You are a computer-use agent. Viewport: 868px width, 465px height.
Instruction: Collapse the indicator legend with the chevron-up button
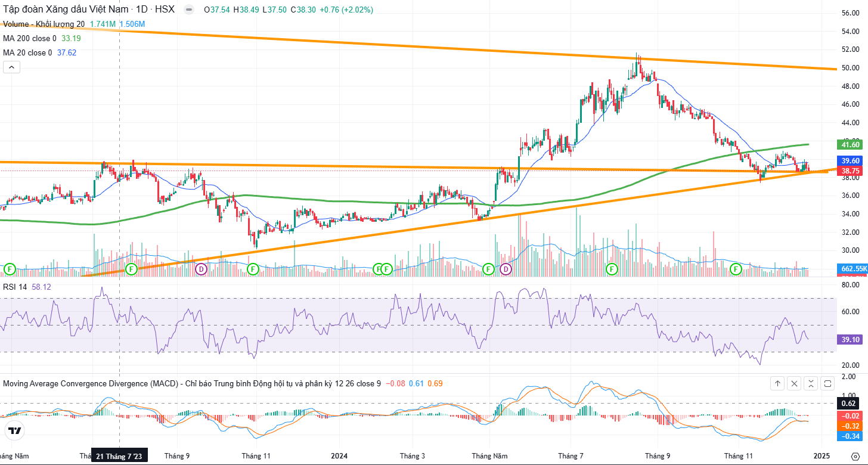point(11,67)
